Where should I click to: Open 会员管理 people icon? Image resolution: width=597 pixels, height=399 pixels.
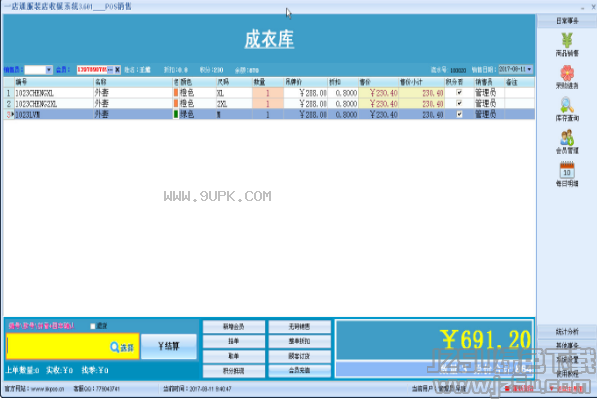567,138
